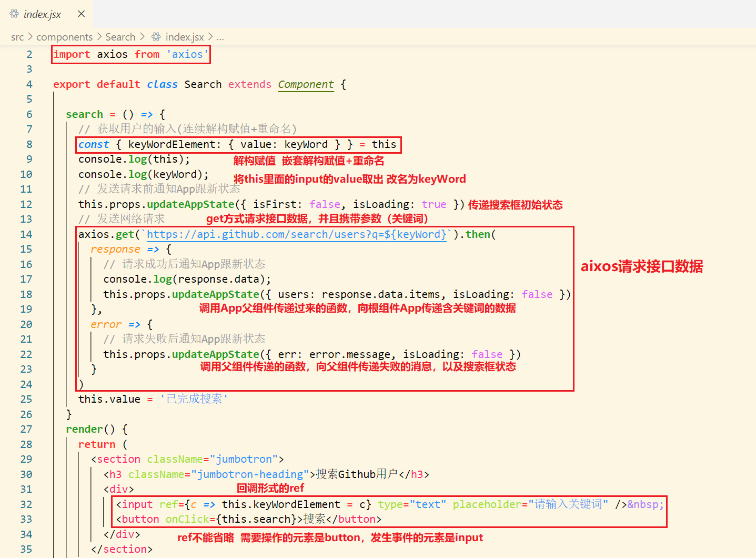Expand the "..." symbol breadcrumb entry

click(x=220, y=37)
